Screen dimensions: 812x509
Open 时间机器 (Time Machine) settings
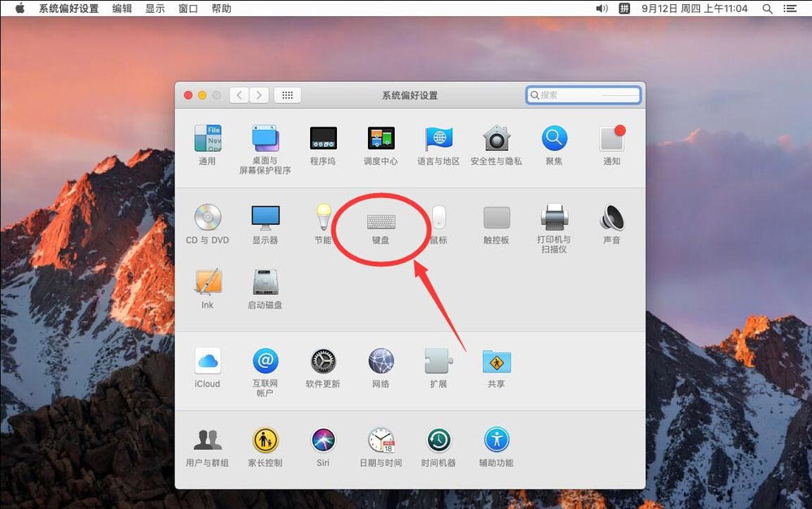pyautogui.click(x=438, y=441)
